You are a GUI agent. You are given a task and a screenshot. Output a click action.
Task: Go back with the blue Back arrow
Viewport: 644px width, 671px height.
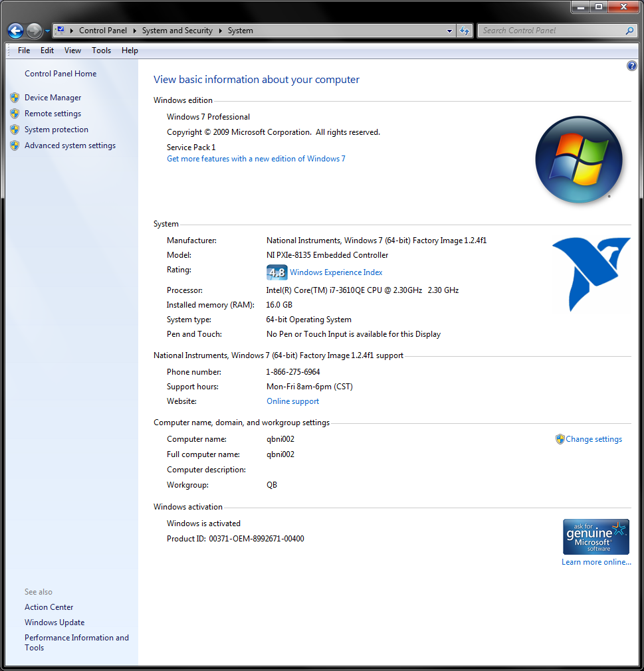pyautogui.click(x=15, y=31)
